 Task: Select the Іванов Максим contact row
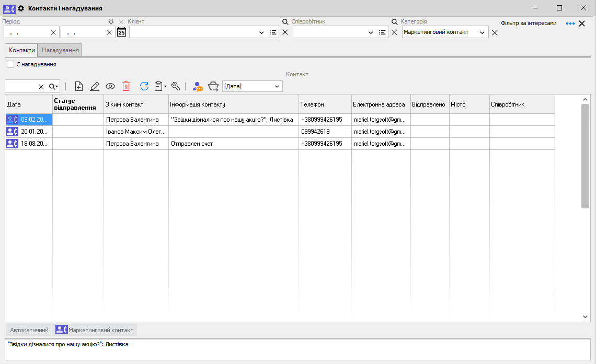tap(135, 132)
